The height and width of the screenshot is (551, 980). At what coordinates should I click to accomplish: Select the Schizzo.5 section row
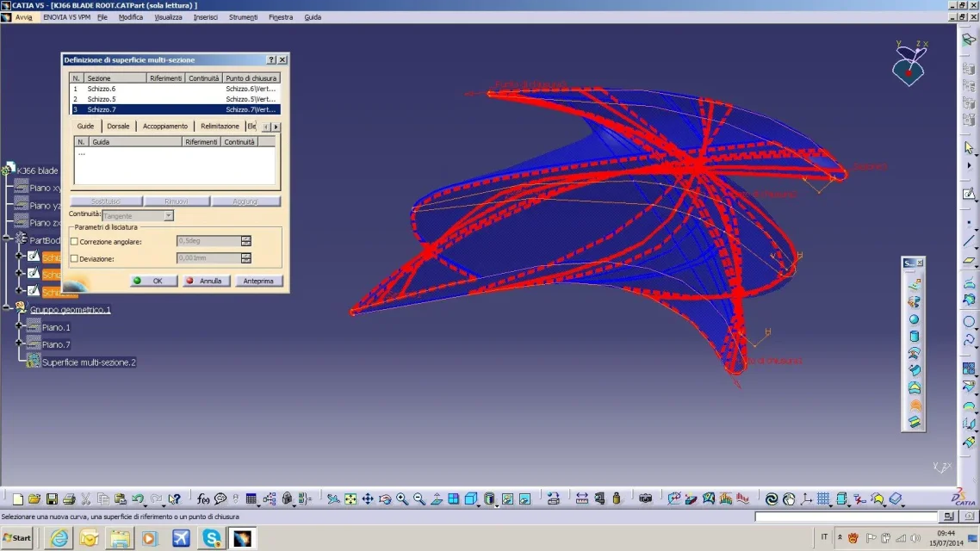[175, 99]
